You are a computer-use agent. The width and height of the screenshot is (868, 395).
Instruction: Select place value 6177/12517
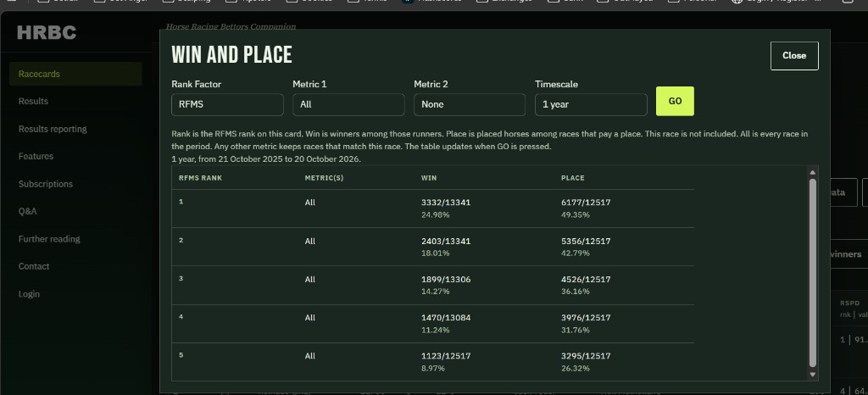(x=586, y=203)
